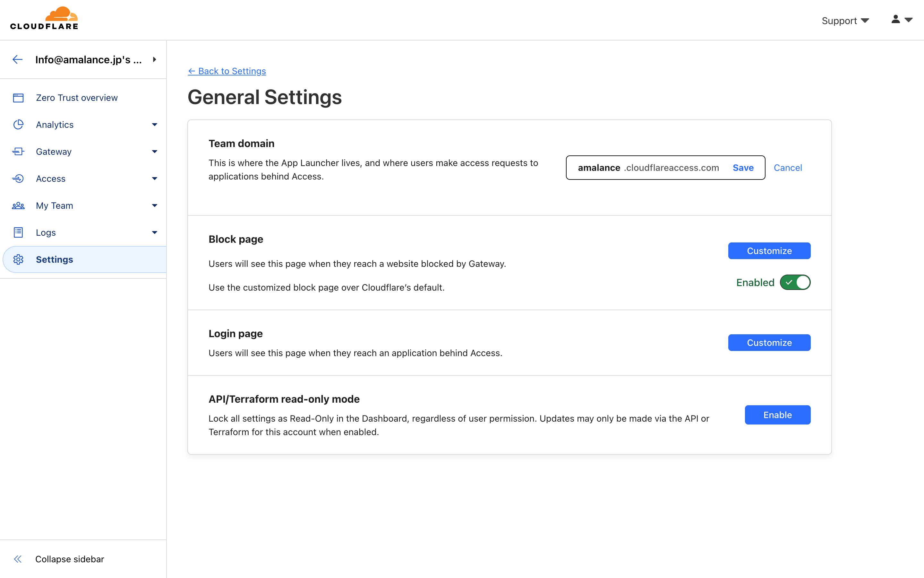Screen dimensions: 924x578
Task: Click the Collapse sidebar double-chevron icon
Action: [18, 559]
